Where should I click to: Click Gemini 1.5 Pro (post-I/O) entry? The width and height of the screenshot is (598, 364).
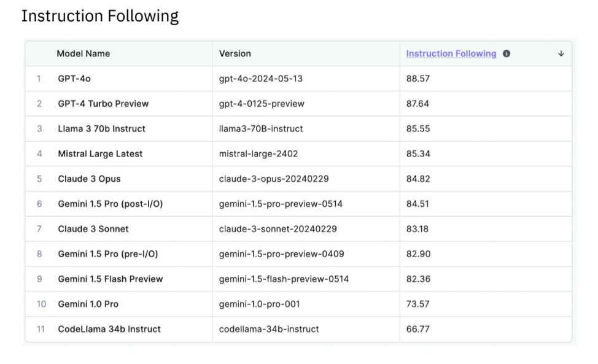[x=111, y=204]
